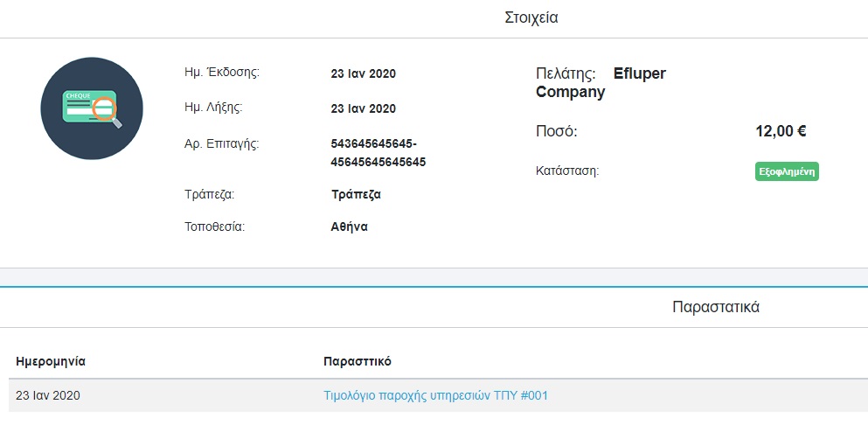The width and height of the screenshot is (868, 439).
Task: Click the Τράπεζα bank value
Action: (x=356, y=194)
